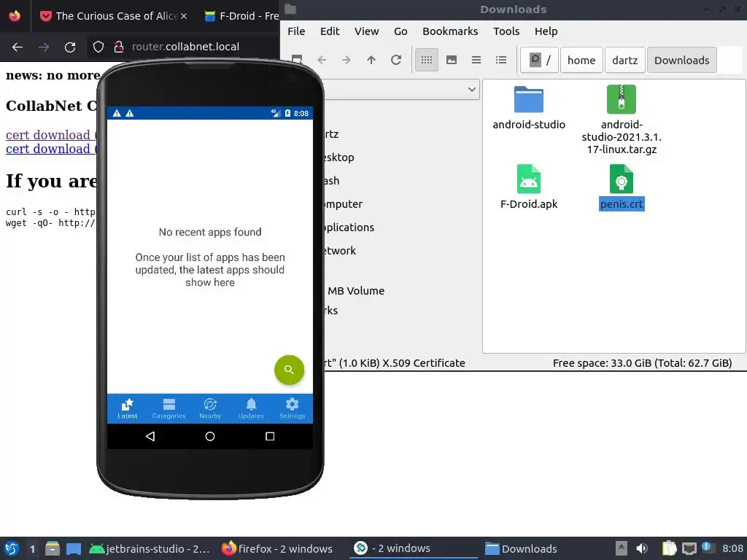The height and width of the screenshot is (560, 747).
Task: Click the Downloads path button
Action: [682, 60]
